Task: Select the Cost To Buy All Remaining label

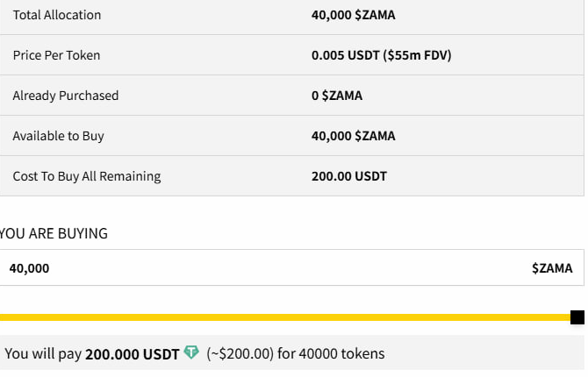Action: (x=86, y=176)
